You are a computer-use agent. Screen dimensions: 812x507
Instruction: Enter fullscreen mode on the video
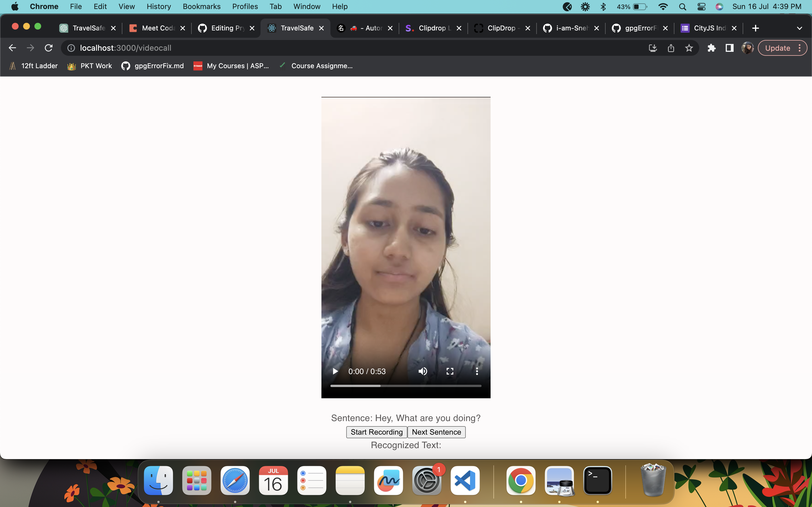(x=450, y=371)
